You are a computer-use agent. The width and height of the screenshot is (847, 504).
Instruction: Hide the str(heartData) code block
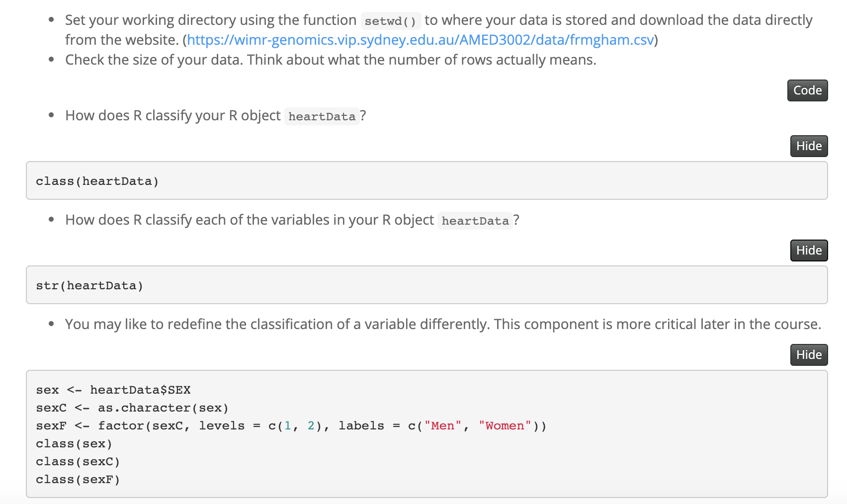click(809, 251)
